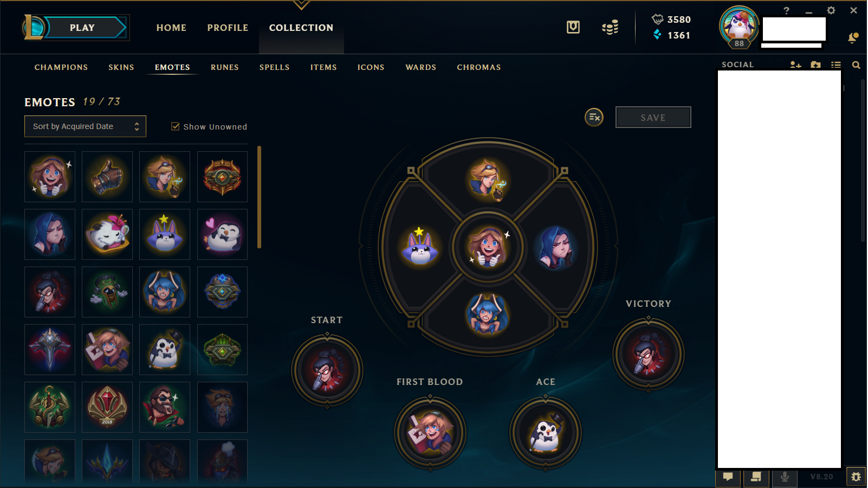868x488 pixels.
Task: Open the store coins icon
Action: pyautogui.click(x=610, y=27)
